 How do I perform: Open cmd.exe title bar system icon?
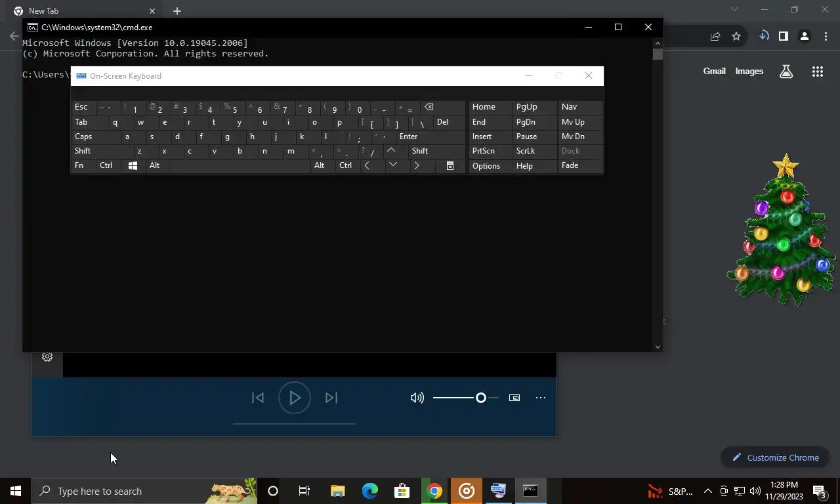pos(33,27)
